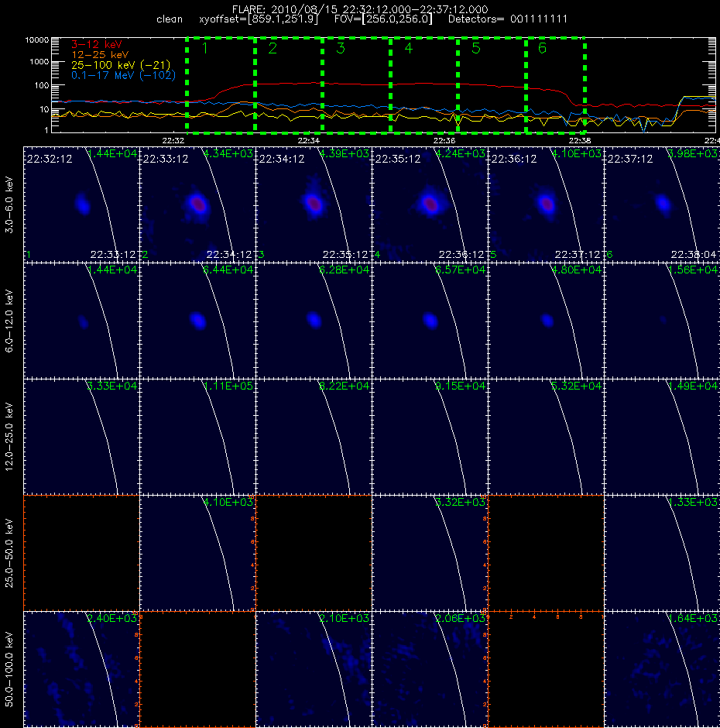Open the 50.0-100.0 keV image labeled 2.10E+03
Image resolution: width=720 pixels, height=728 pixels.
(x=314, y=669)
